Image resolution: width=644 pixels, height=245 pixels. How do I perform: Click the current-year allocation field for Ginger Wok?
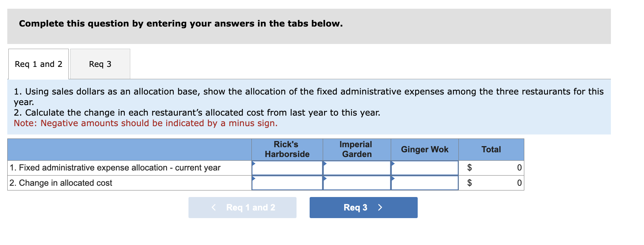(x=425, y=168)
